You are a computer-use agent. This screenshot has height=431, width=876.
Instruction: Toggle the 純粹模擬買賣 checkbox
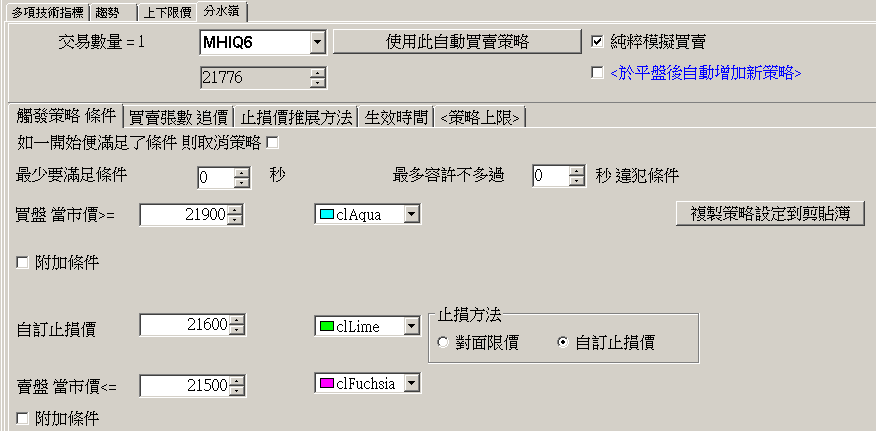598,42
